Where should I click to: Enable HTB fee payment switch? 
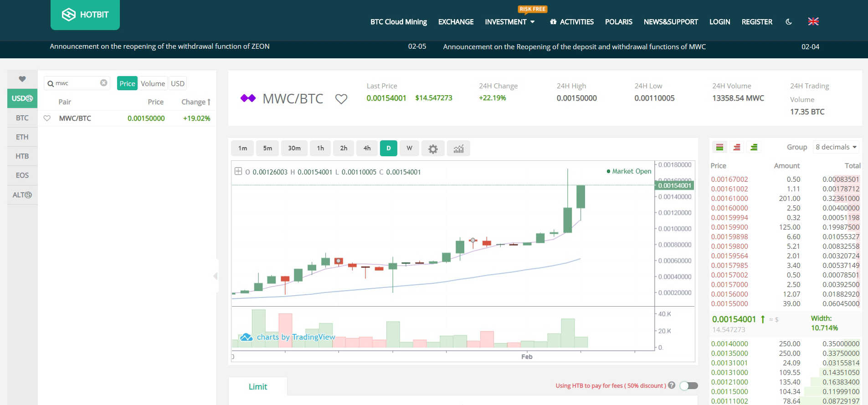[689, 386]
